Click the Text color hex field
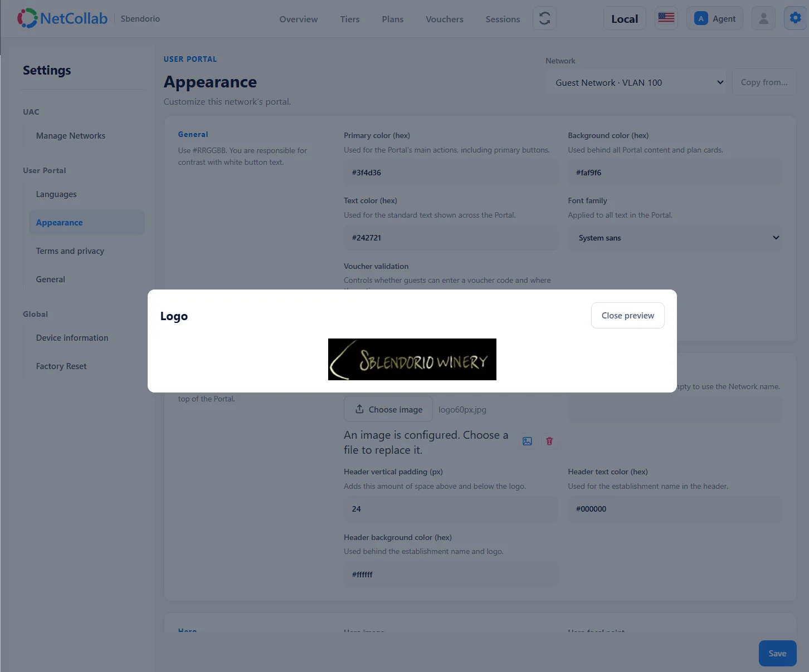 click(x=451, y=238)
